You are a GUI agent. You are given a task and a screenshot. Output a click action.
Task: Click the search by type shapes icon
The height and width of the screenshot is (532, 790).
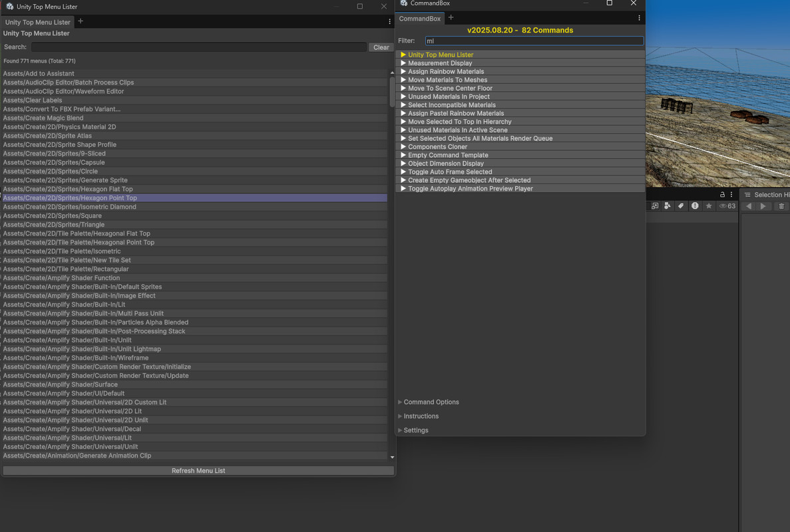click(x=668, y=206)
